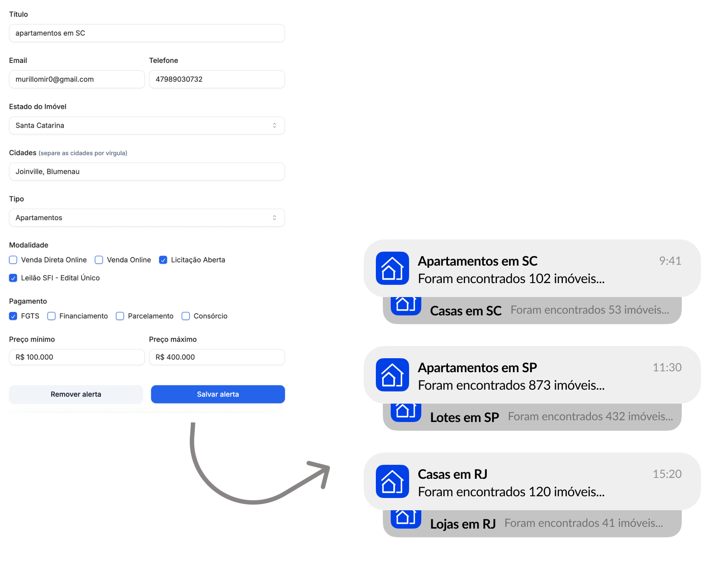Click the 15:20 notification timestamp

667,474
